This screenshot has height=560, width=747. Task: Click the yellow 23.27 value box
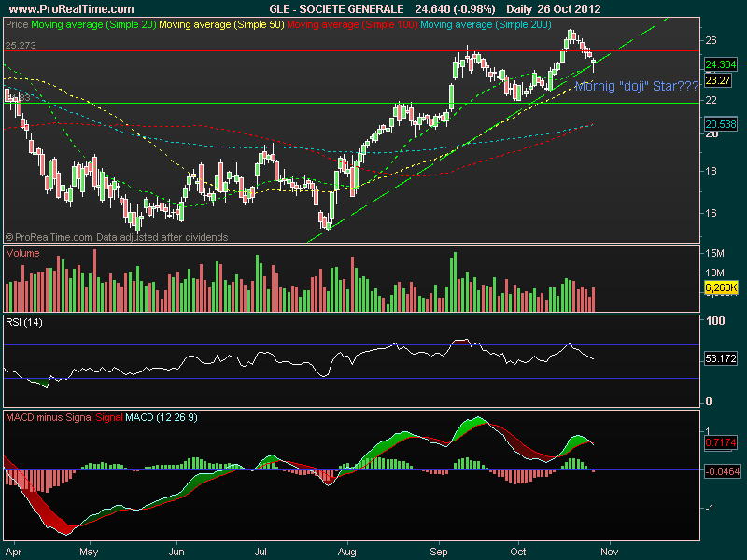click(x=718, y=80)
